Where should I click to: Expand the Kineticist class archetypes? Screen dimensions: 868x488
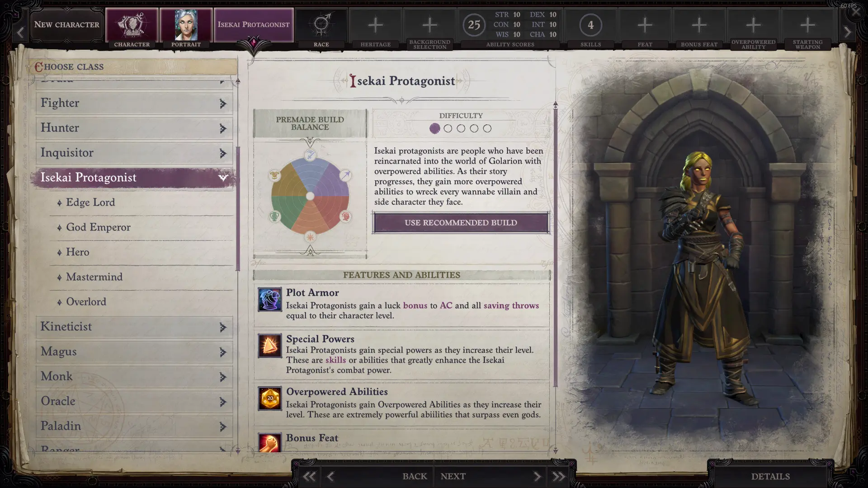222,327
